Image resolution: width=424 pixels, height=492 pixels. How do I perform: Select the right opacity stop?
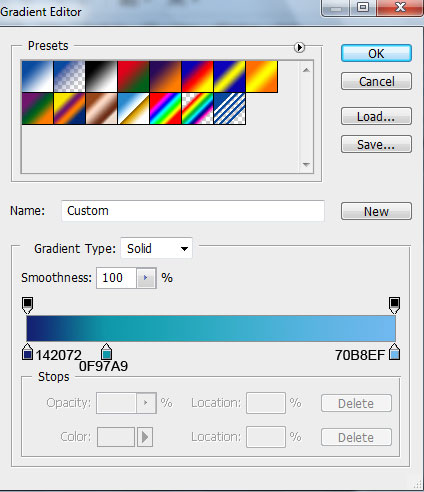tap(394, 305)
